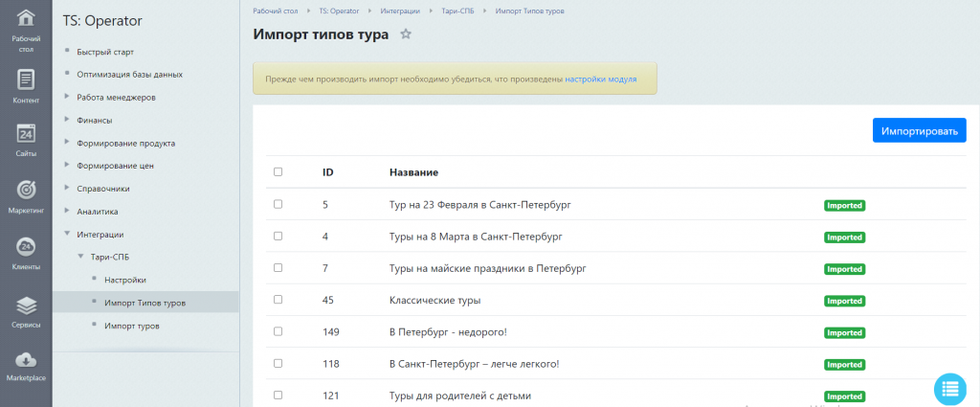The image size is (980, 407).
Task: Open Настройки under Тари-СПБ
Action: click(x=125, y=280)
